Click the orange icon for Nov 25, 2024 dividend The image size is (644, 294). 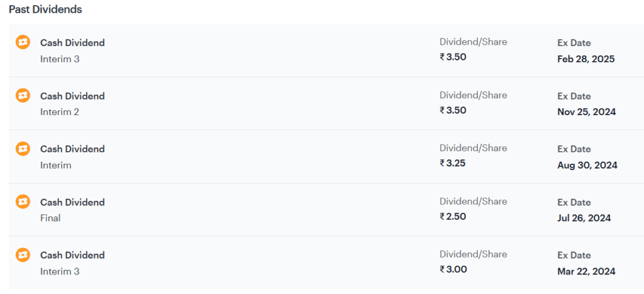23,96
